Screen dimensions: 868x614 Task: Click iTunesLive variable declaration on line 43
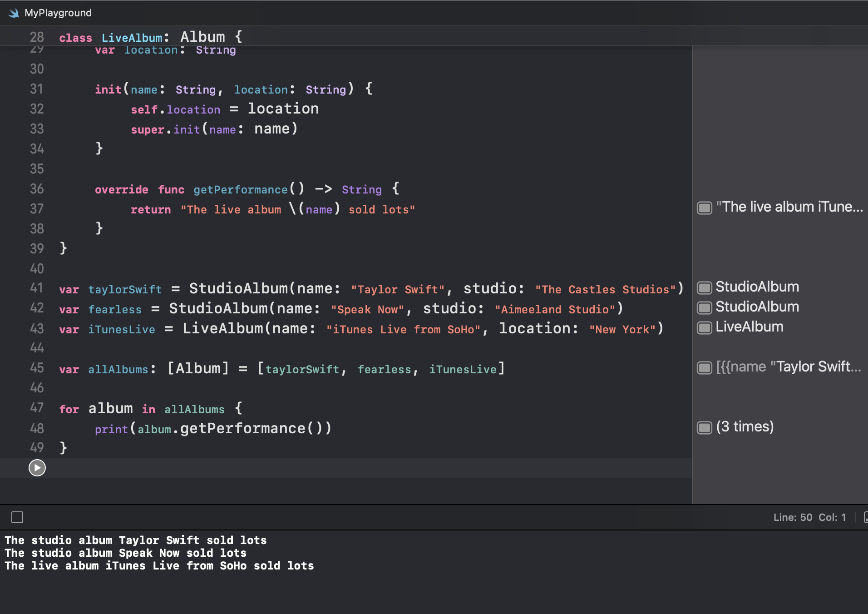(122, 329)
